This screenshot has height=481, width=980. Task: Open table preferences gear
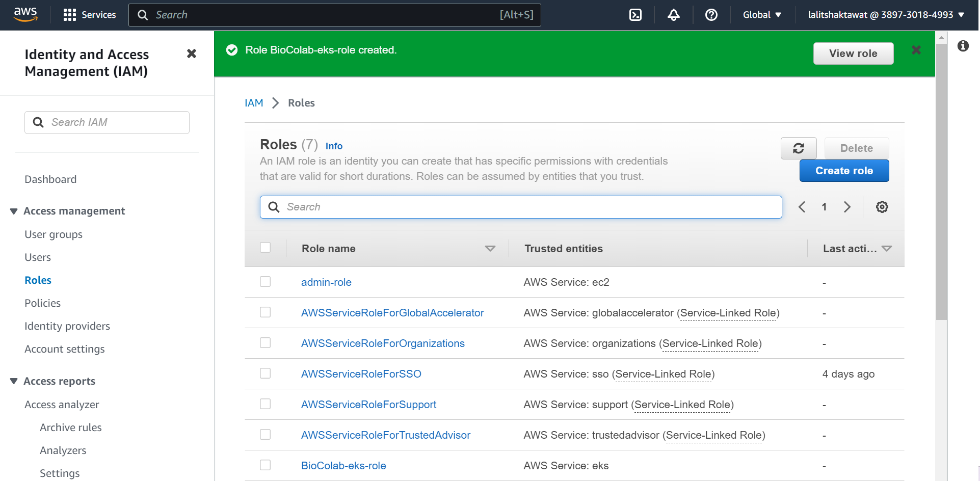[882, 207]
